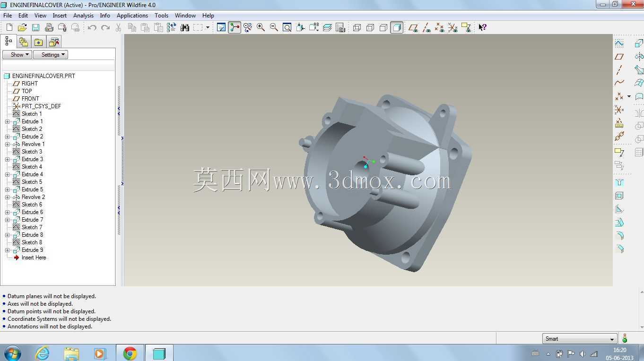Activate the Round tool in right toolbar
The image size is (644, 361).
pos(619,235)
